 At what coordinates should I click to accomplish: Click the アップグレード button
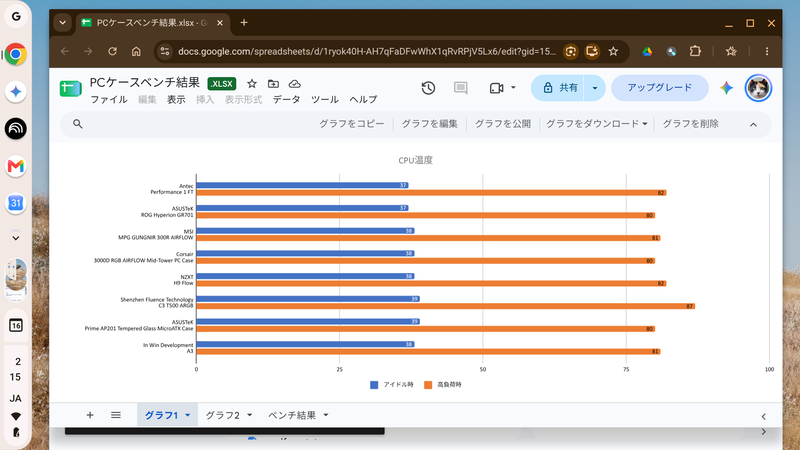(660, 88)
